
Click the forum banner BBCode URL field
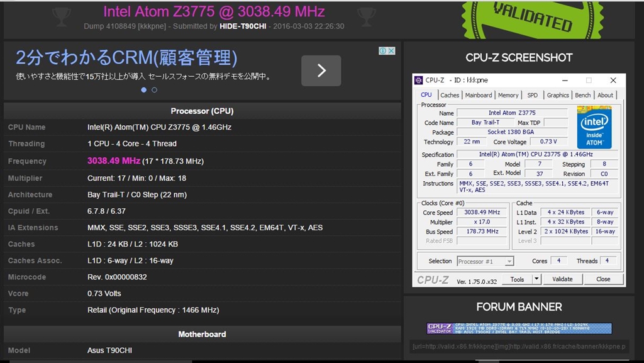[519, 347]
